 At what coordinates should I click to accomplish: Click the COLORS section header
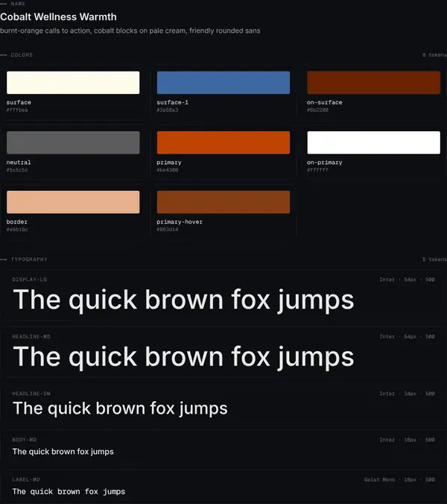point(22,55)
